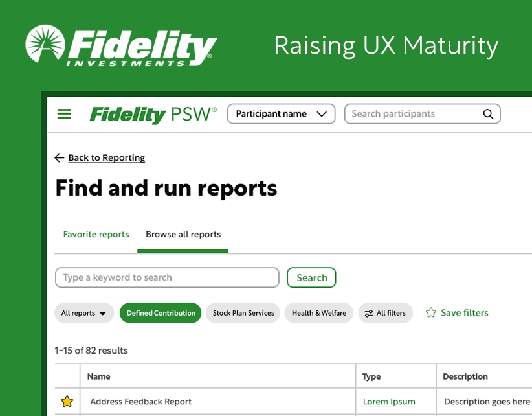The height and width of the screenshot is (416, 532).
Task: Toggle favorite star for Address Feedback Report
Action: pyautogui.click(x=67, y=401)
